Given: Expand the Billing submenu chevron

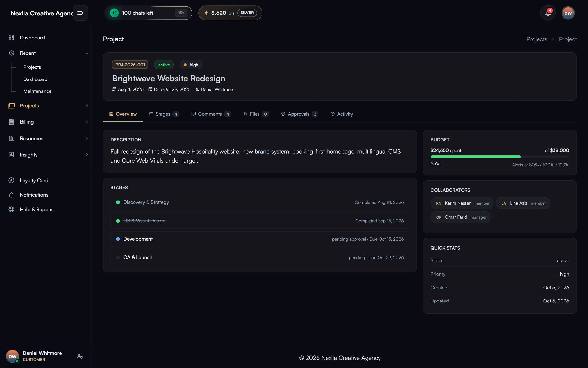Looking at the screenshot, I should [x=87, y=122].
